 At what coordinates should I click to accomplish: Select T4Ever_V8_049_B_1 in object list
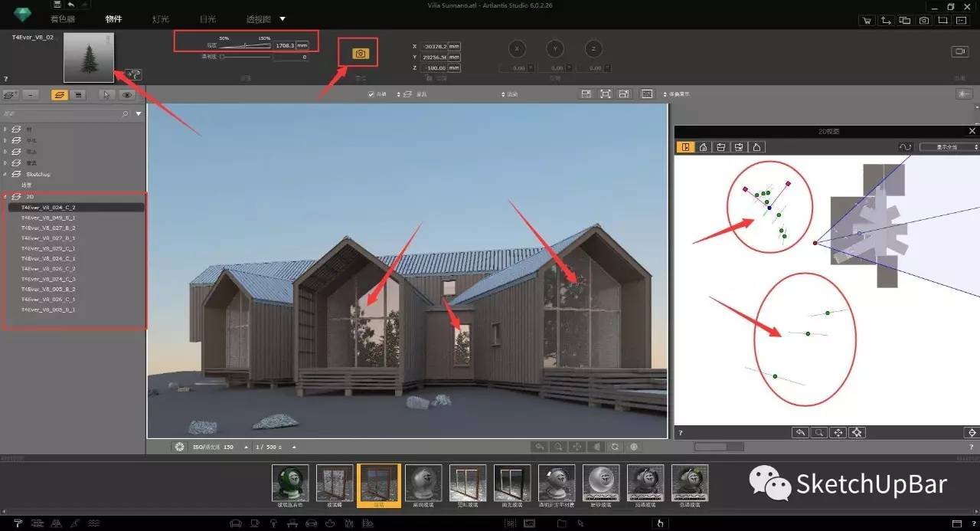(47, 218)
